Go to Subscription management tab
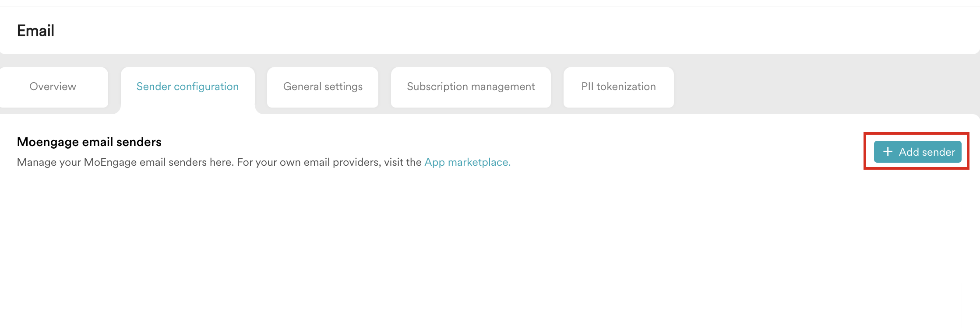This screenshot has height=328, width=980. (x=471, y=87)
